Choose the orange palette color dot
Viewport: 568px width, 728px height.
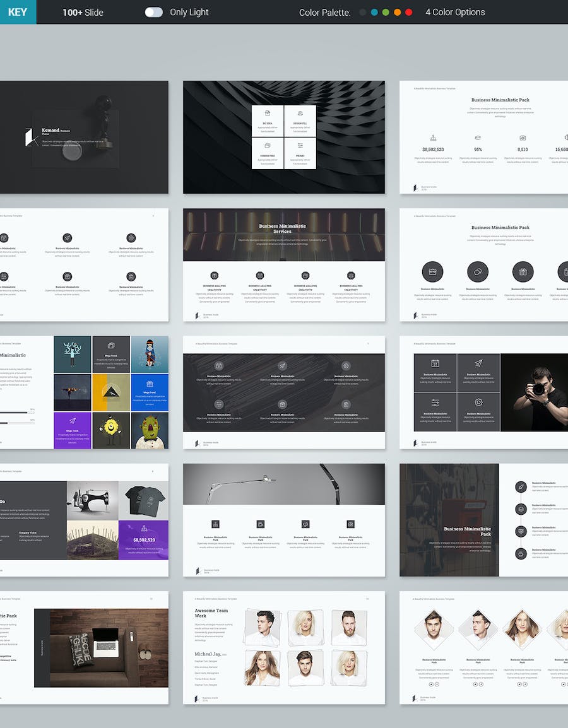pos(397,12)
